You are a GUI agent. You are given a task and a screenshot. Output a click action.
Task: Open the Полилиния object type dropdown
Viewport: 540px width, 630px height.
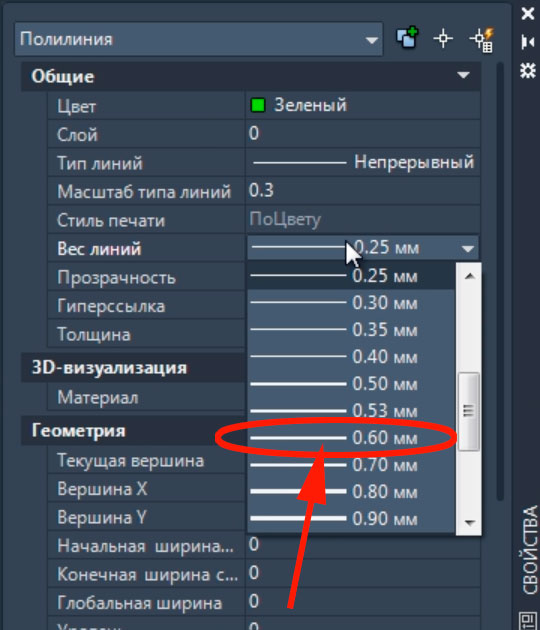pos(198,39)
